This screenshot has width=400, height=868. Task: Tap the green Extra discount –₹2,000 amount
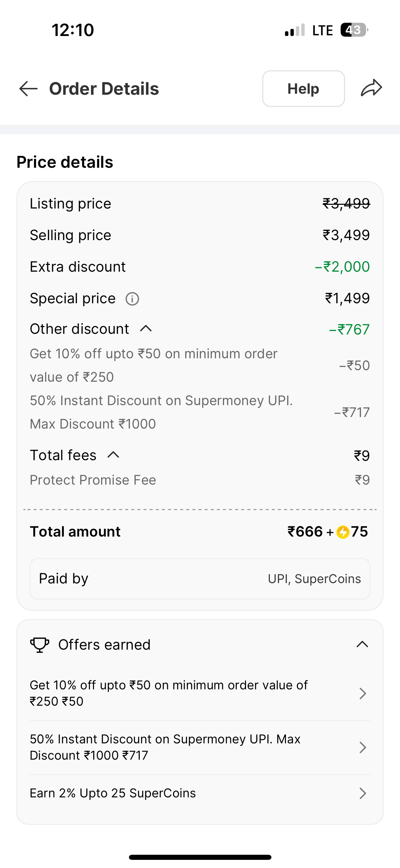pyautogui.click(x=342, y=267)
